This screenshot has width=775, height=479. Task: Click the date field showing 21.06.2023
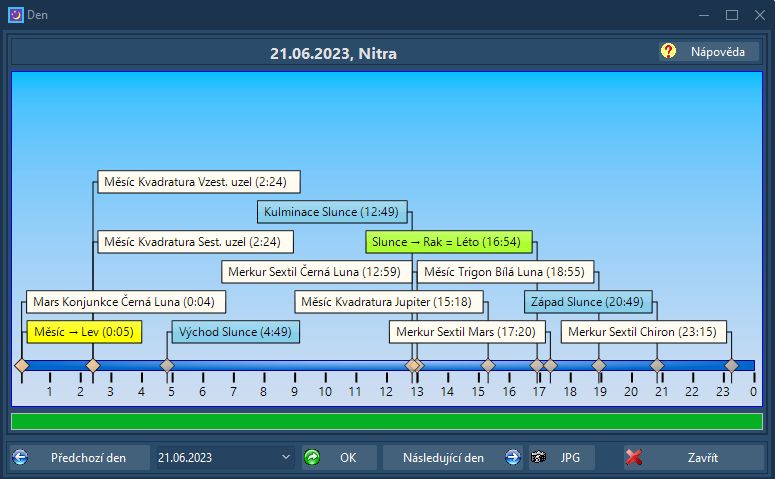[x=213, y=458]
